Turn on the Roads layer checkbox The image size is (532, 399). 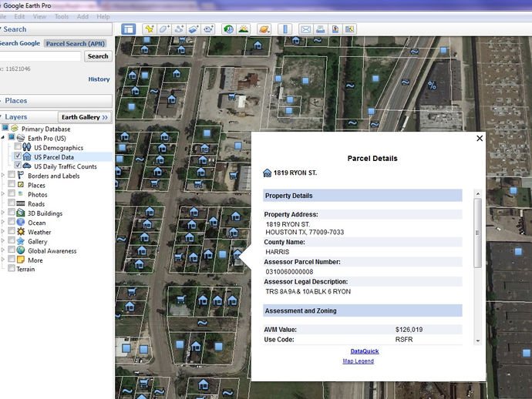(x=12, y=203)
